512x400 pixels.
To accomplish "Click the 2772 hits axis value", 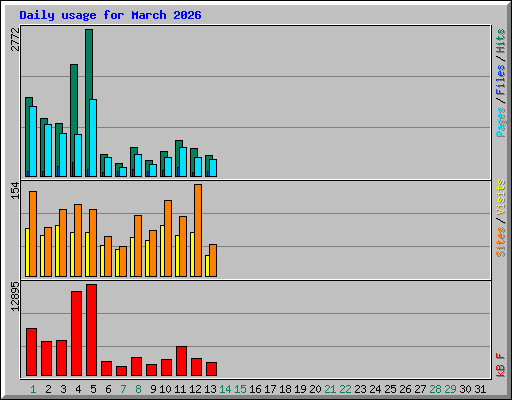I will [x=15, y=39].
